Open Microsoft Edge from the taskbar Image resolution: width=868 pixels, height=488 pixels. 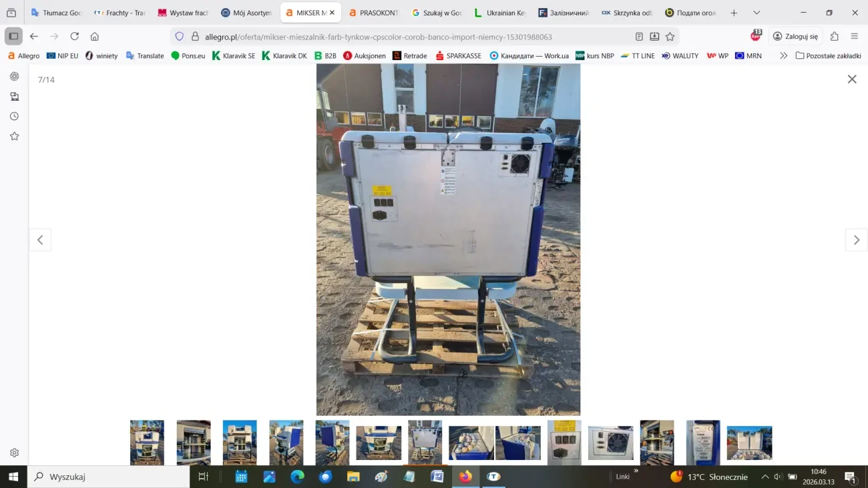click(297, 477)
